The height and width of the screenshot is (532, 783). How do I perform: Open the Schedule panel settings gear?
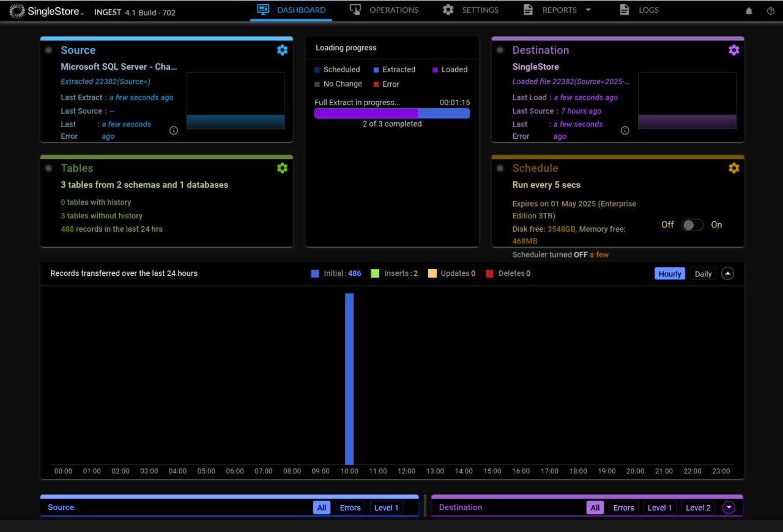733,168
